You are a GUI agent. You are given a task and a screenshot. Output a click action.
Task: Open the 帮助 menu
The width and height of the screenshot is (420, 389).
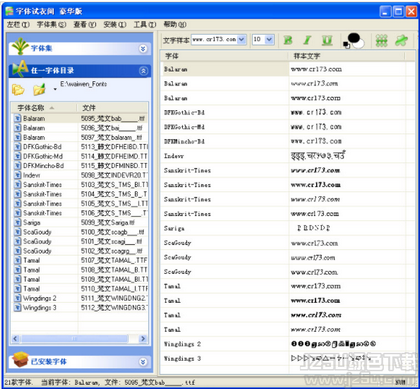coord(175,24)
